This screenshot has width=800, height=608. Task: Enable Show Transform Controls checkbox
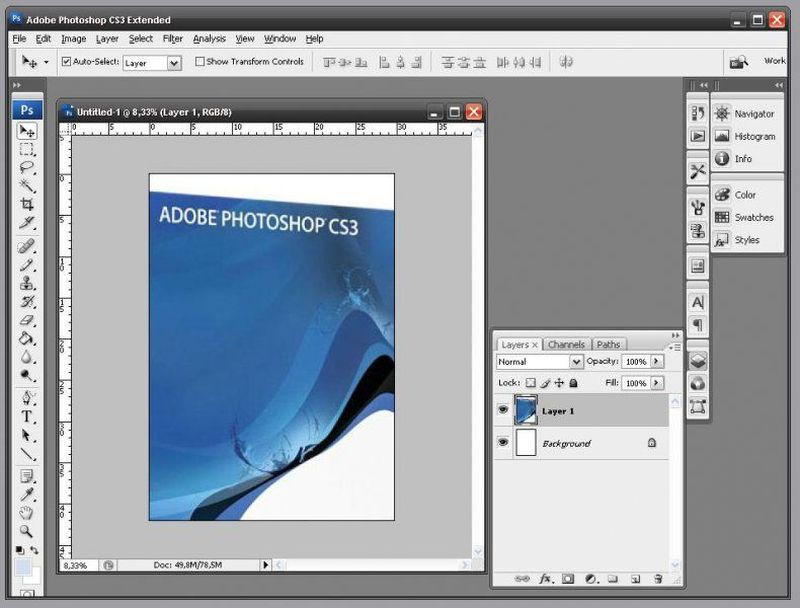click(x=200, y=62)
